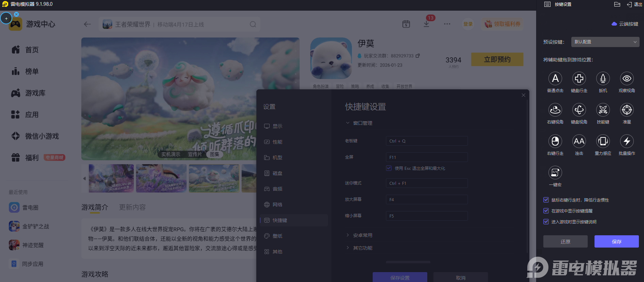Click the 还原 restore button
Screen dimensions: 644x282
pyautogui.click(x=566, y=241)
